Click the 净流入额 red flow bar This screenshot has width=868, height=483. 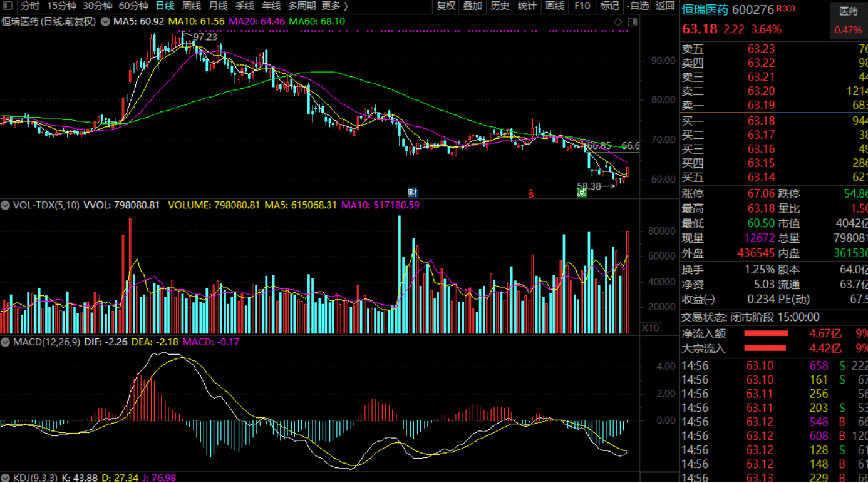tap(766, 334)
